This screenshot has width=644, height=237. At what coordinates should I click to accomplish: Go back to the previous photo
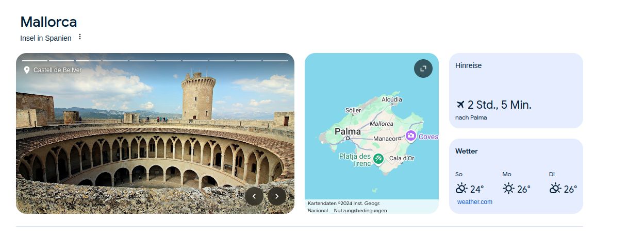pyautogui.click(x=254, y=196)
